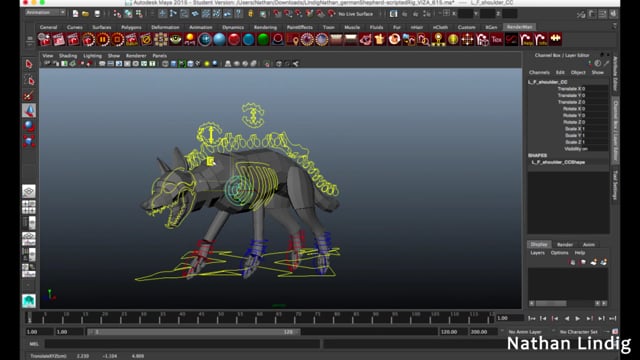The width and height of the screenshot is (640, 360).
Task: Click the yellow light bulb shelf icon
Action: click(190, 40)
